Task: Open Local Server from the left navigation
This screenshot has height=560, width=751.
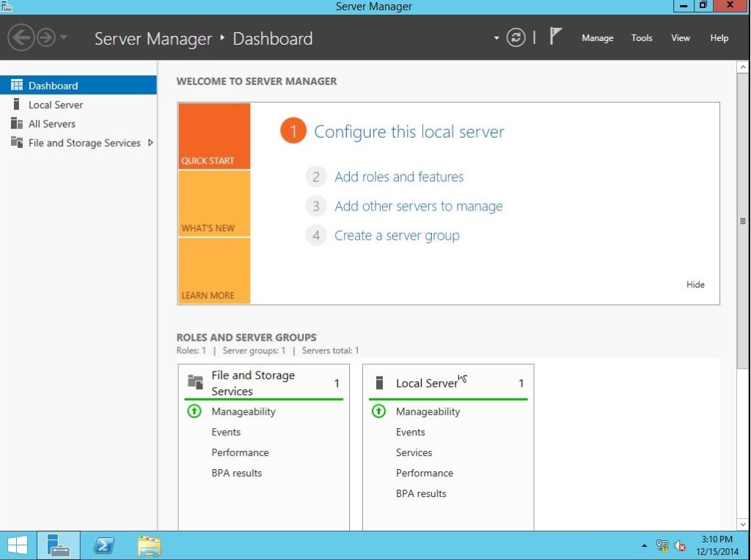Action: pyautogui.click(x=55, y=104)
